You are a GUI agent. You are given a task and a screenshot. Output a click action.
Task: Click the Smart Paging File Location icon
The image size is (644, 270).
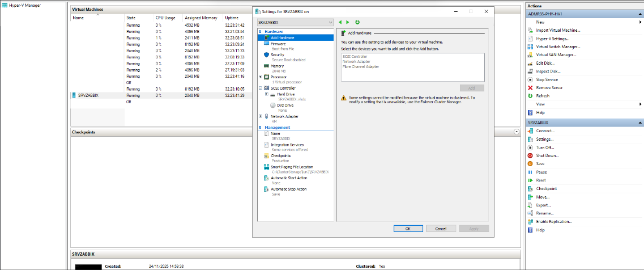(x=266, y=167)
